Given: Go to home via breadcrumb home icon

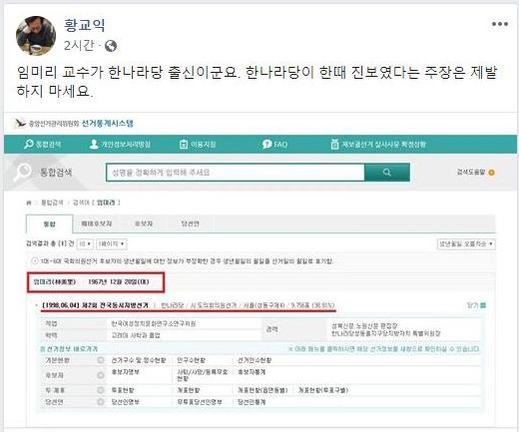Looking at the screenshot, I should [x=29, y=203].
